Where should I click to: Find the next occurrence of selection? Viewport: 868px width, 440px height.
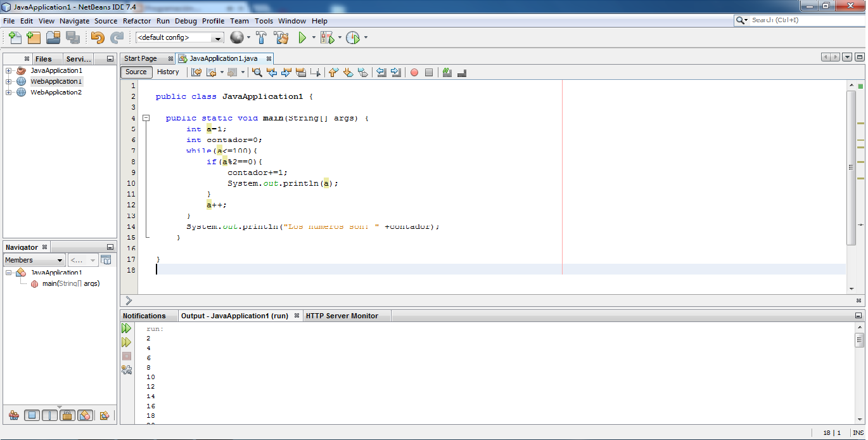[284, 72]
